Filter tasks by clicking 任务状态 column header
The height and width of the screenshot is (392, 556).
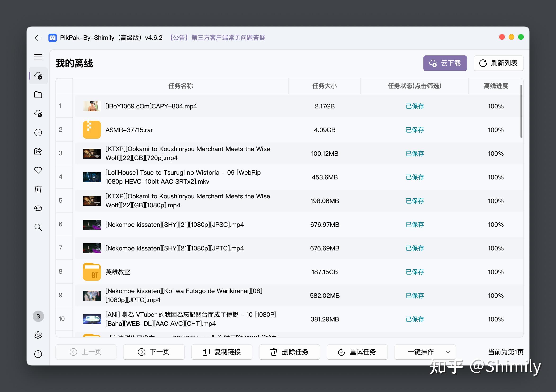pos(415,86)
